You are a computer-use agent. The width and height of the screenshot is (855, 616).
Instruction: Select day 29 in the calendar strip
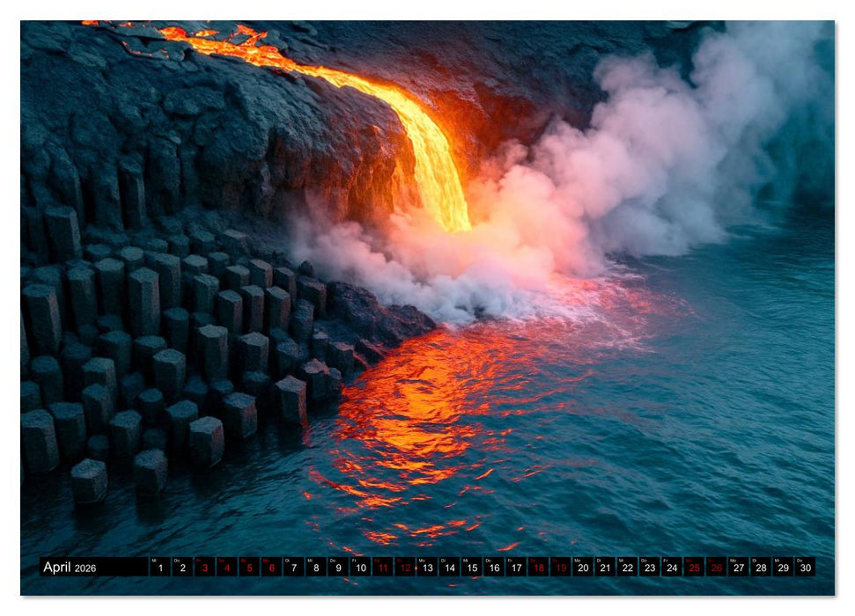[783, 568]
